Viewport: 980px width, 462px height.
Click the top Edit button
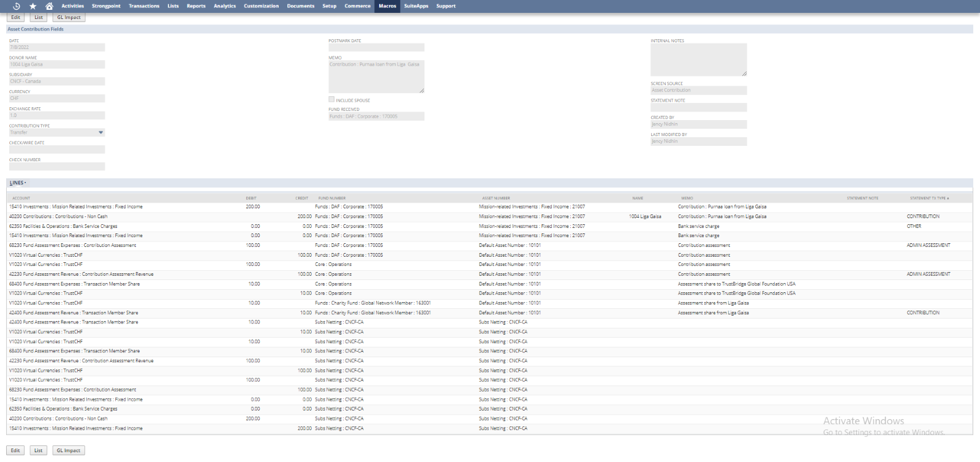pyautogui.click(x=15, y=17)
